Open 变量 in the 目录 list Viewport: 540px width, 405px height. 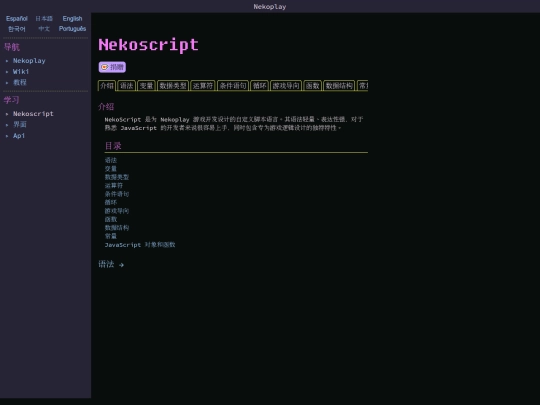point(111,169)
